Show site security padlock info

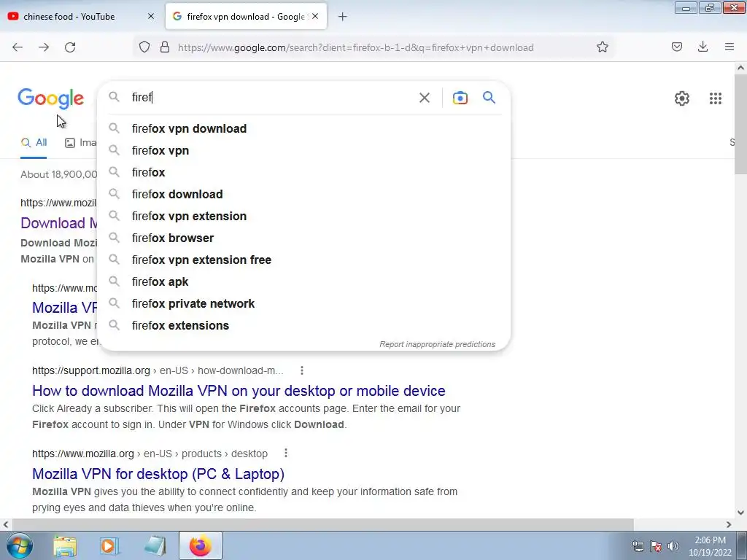pos(165,47)
